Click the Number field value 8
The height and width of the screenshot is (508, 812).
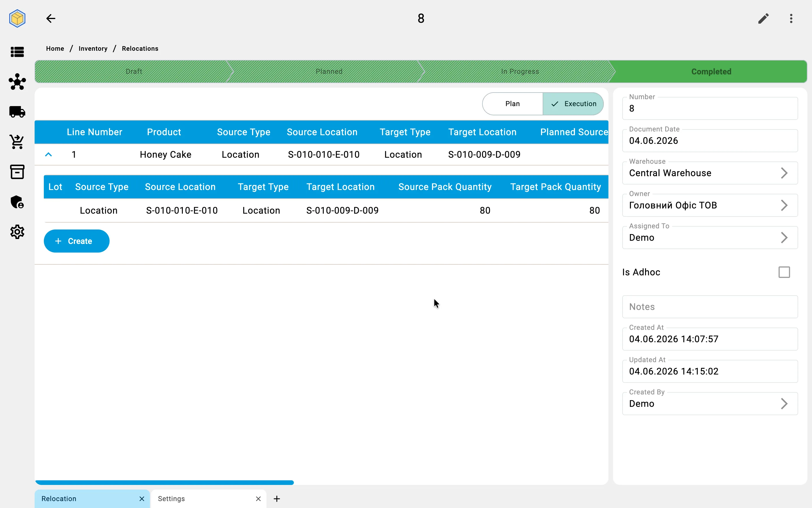pyautogui.click(x=710, y=108)
